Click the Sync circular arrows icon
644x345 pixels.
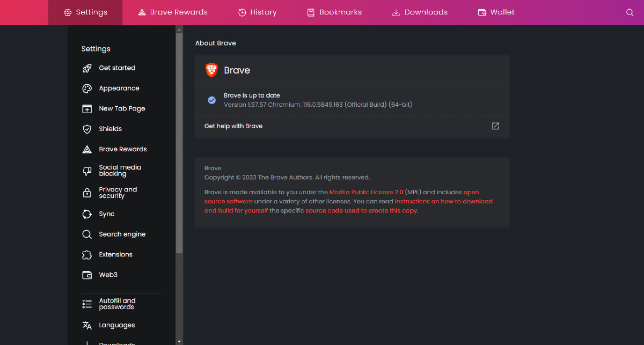(x=87, y=214)
